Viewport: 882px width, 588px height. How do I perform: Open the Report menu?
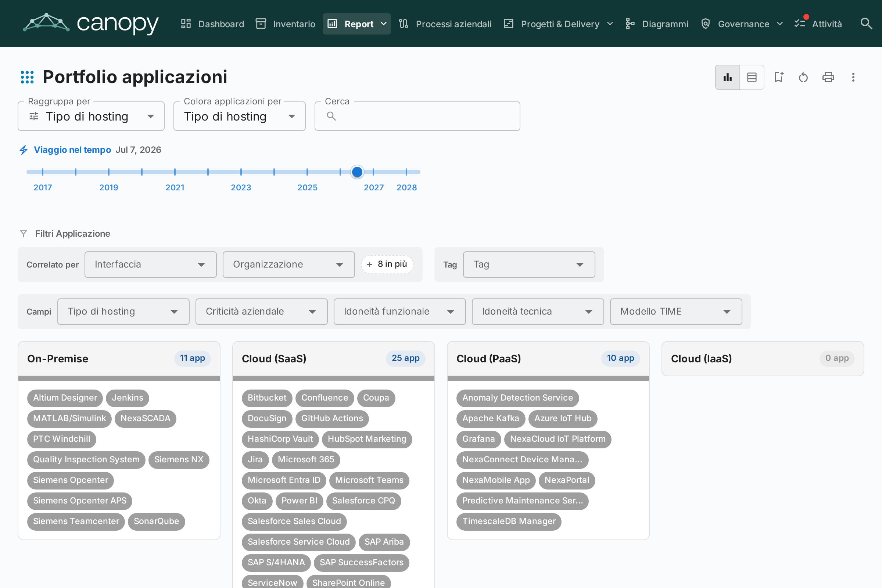[x=356, y=24]
